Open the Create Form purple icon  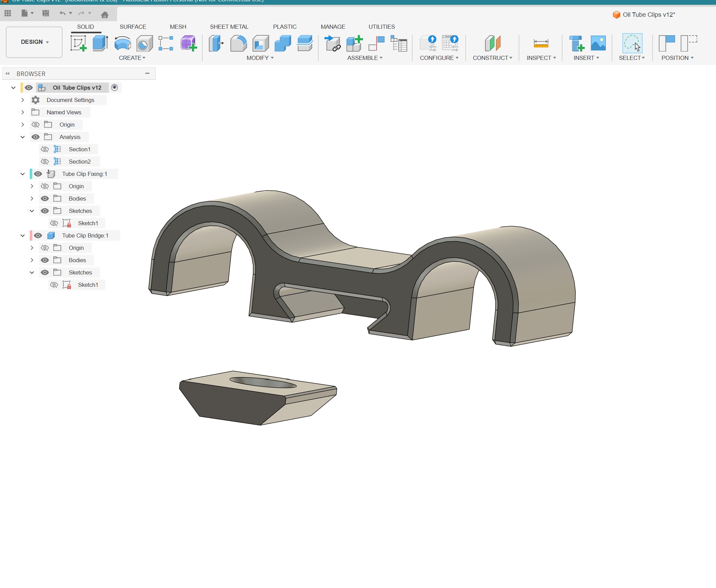click(188, 43)
